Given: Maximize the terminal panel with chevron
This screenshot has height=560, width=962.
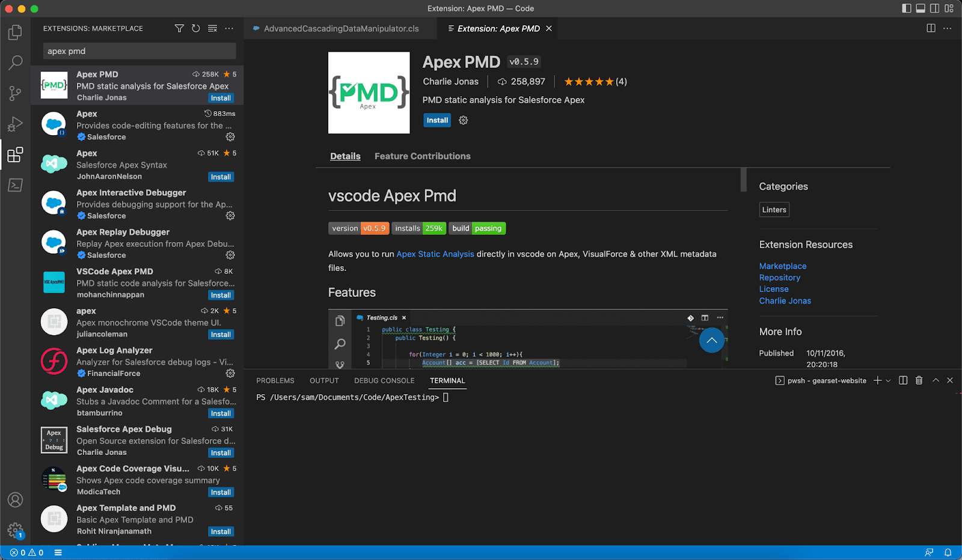Looking at the screenshot, I should 936,380.
